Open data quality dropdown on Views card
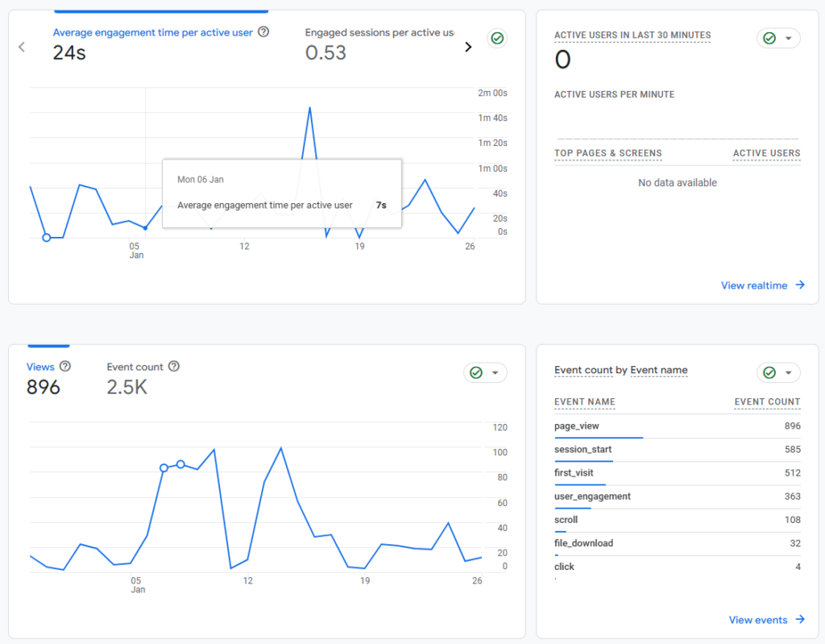 (486, 372)
